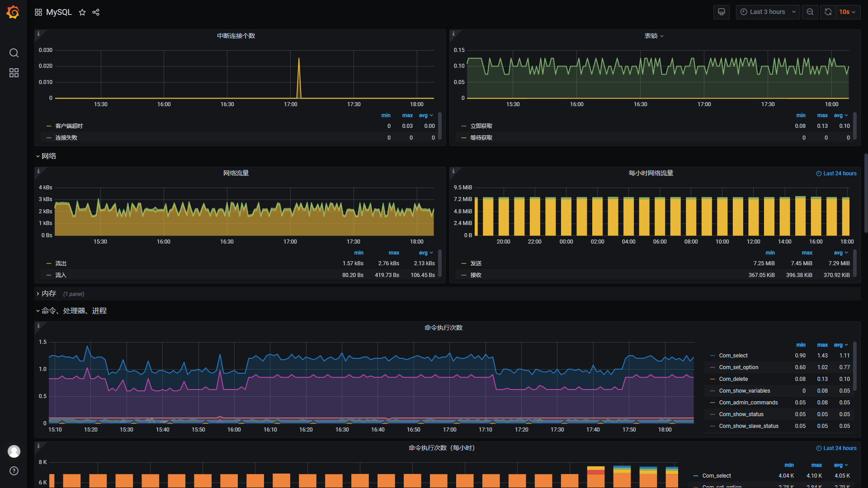
Task: Click the Last 24 hours panel link
Action: 836,174
